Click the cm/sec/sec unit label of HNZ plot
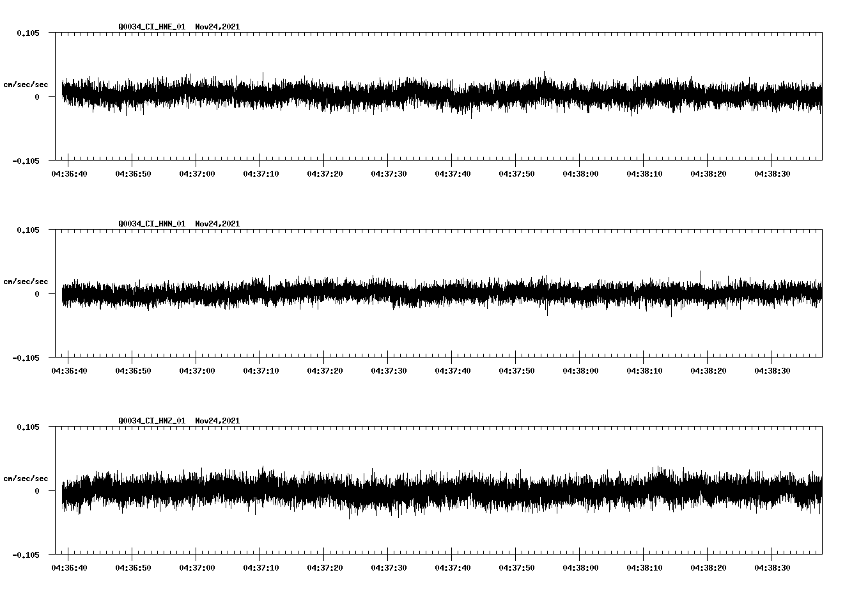 tap(26, 478)
